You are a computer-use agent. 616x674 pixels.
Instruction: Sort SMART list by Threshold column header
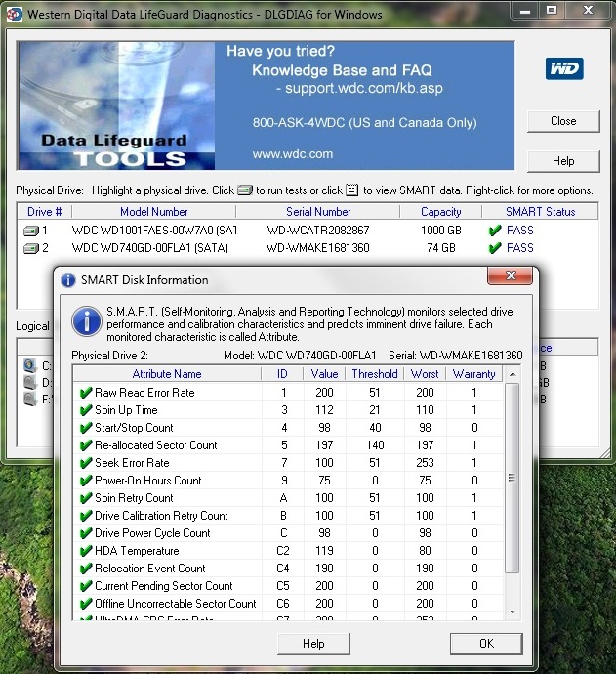pos(375,374)
